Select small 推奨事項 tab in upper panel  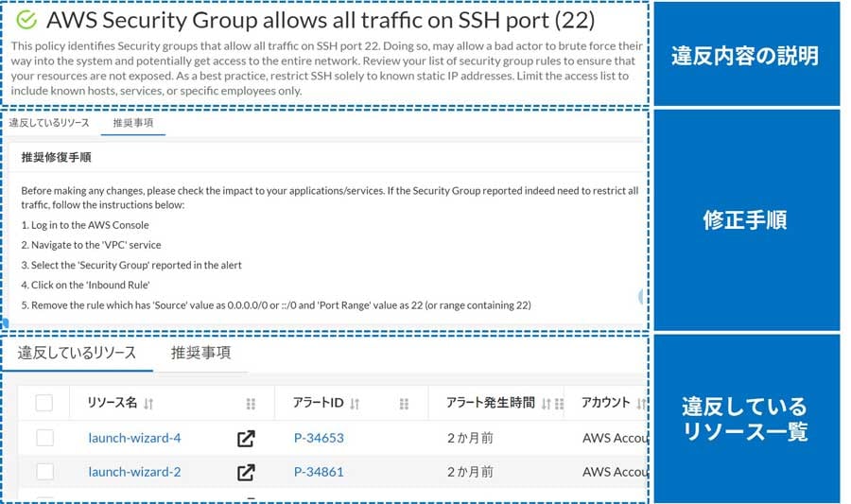pyautogui.click(x=133, y=123)
